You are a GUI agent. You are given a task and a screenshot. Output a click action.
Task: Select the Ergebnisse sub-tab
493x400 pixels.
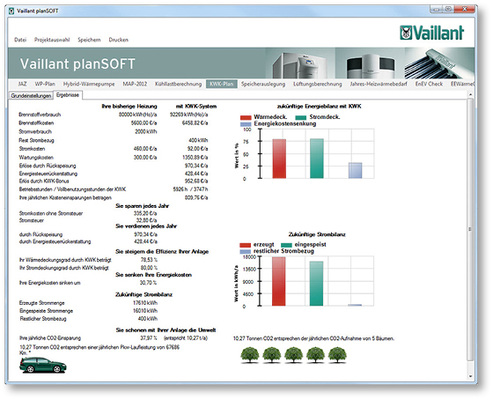(68, 95)
